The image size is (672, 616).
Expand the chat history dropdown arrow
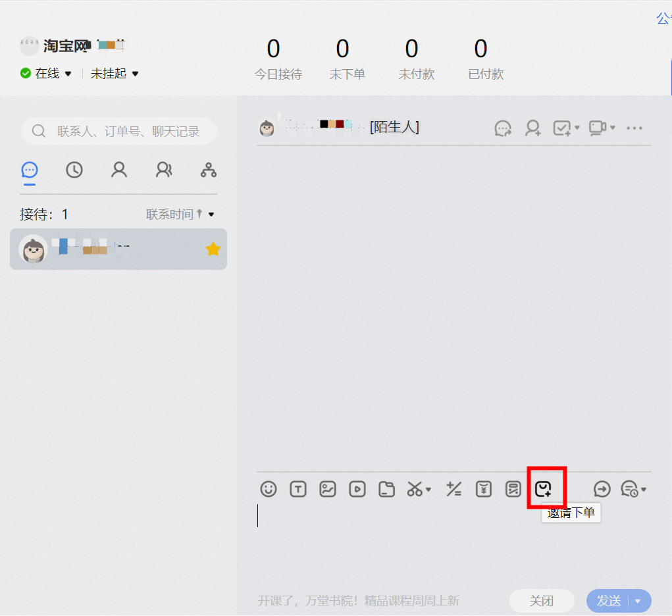643,489
